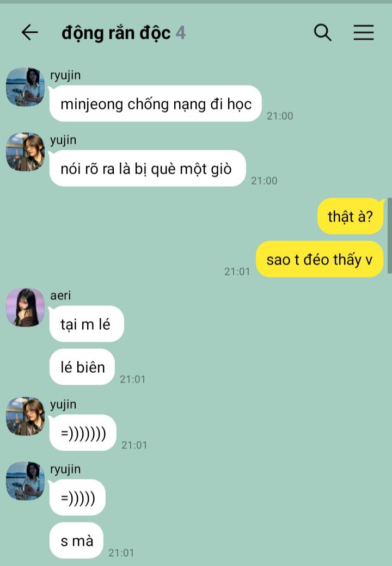The height and width of the screenshot is (566, 392).
Task: Click the chat scrollbar on right edge
Action: (389, 235)
